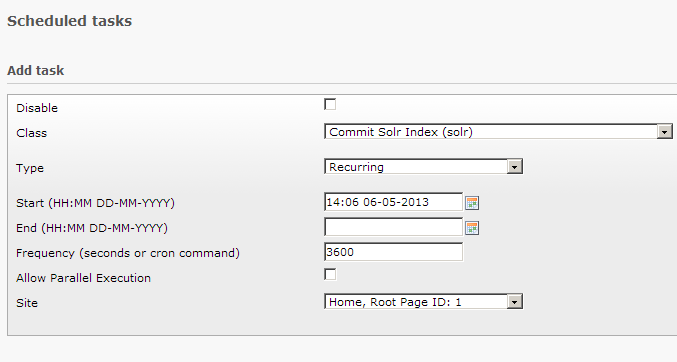Open the Home, Root Page ID site selector
This screenshot has width=677, height=362.
423,302
